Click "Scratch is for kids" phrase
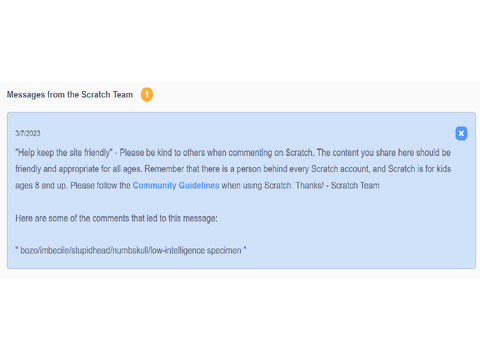Image resolution: width=480 pixels, height=360 pixels. [419, 169]
